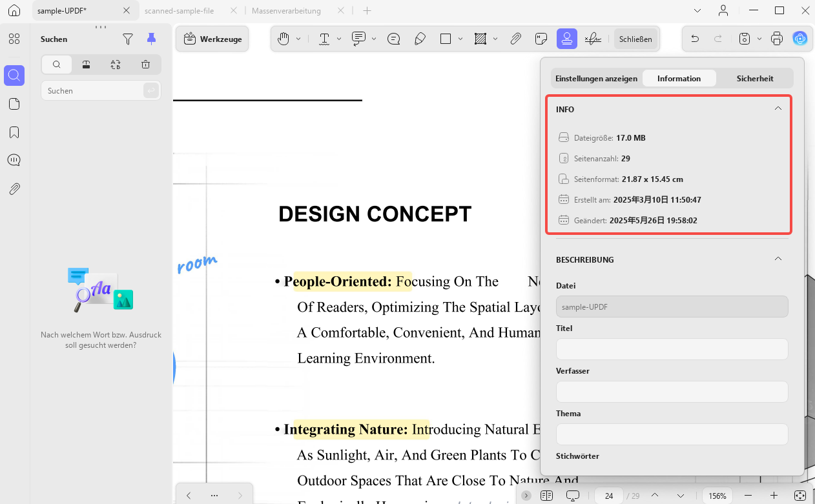
Task: Switch to the Sicherheit tab
Action: point(755,78)
